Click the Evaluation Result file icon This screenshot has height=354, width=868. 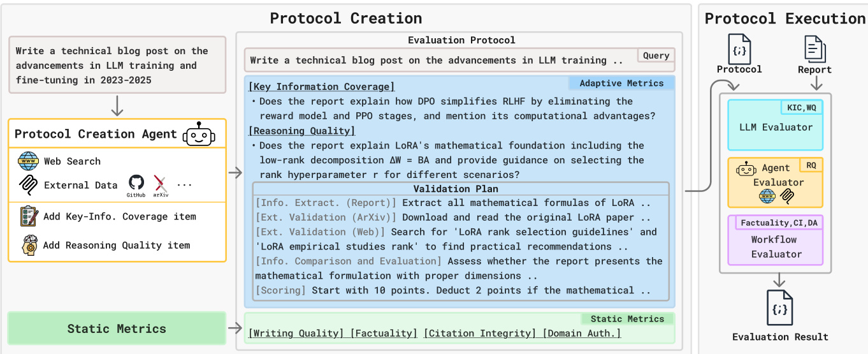point(780,308)
